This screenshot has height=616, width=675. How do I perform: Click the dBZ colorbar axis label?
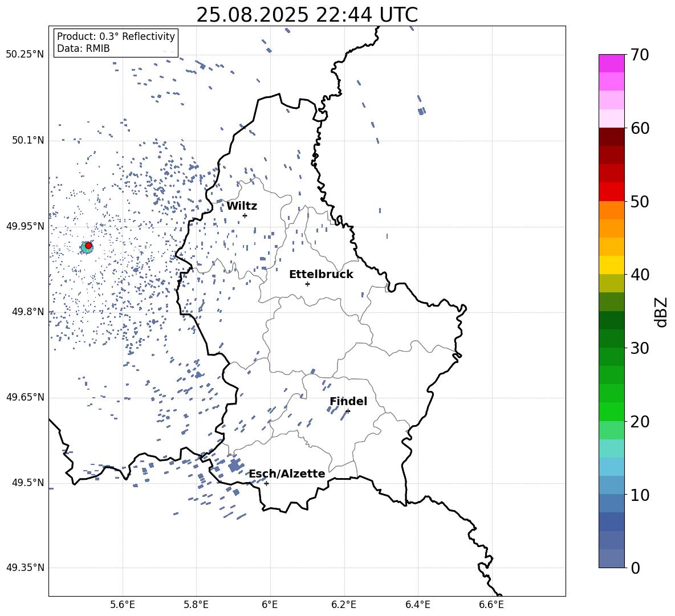(x=662, y=312)
